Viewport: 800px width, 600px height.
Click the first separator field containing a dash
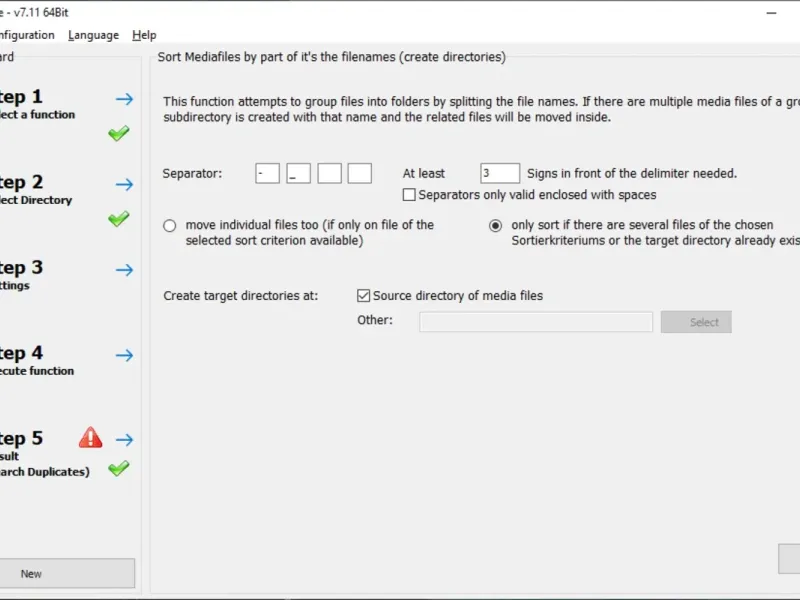(267, 174)
